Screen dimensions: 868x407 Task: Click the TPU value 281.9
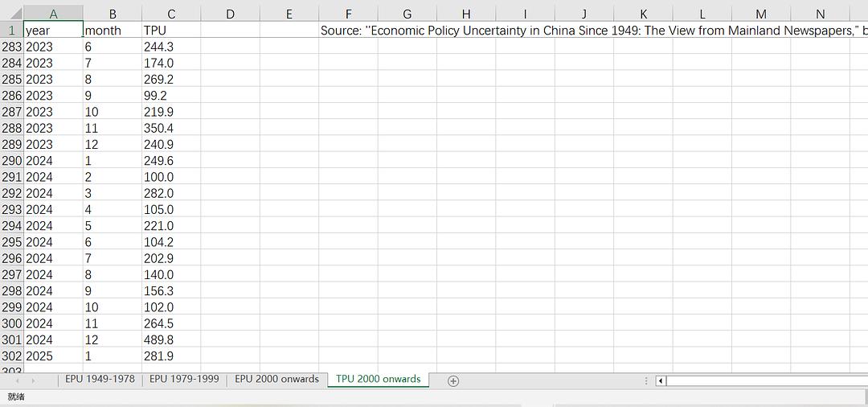[171, 356]
